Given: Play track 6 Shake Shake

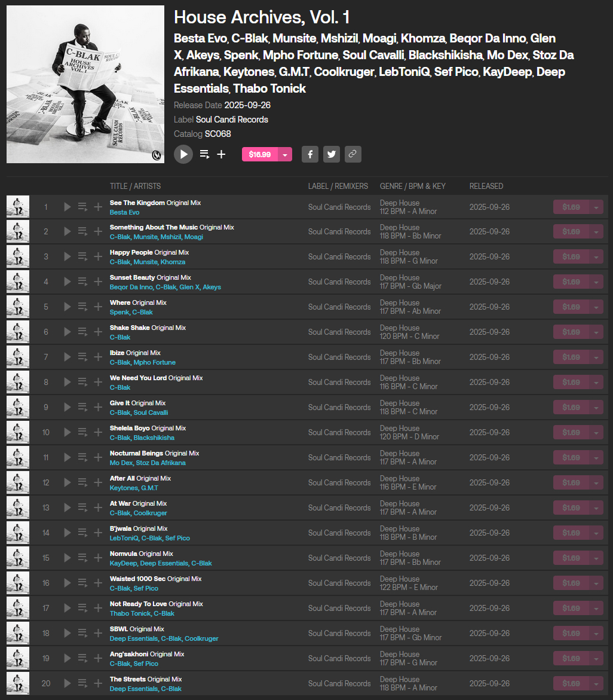Looking at the screenshot, I should point(68,332).
